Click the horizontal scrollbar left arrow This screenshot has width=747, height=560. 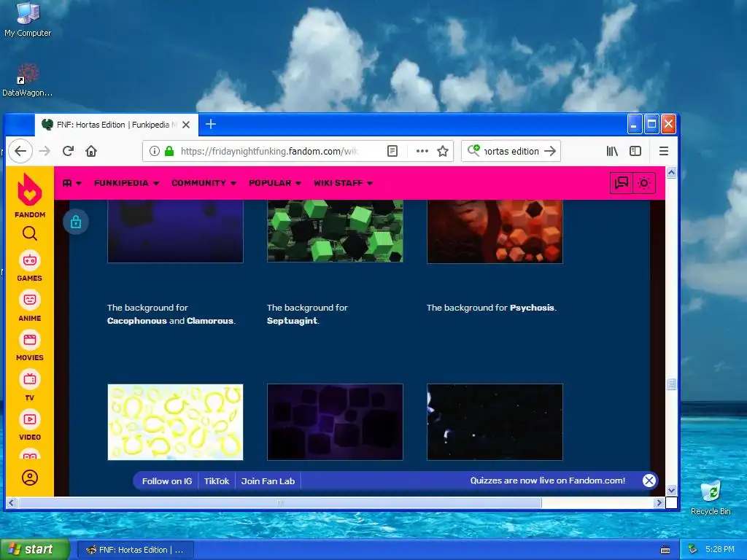12,502
